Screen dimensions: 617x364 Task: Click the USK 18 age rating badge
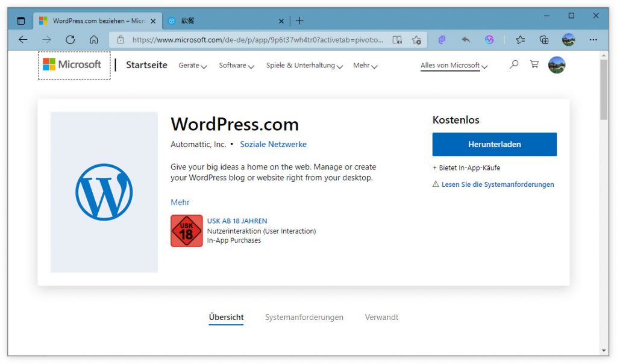[186, 231]
